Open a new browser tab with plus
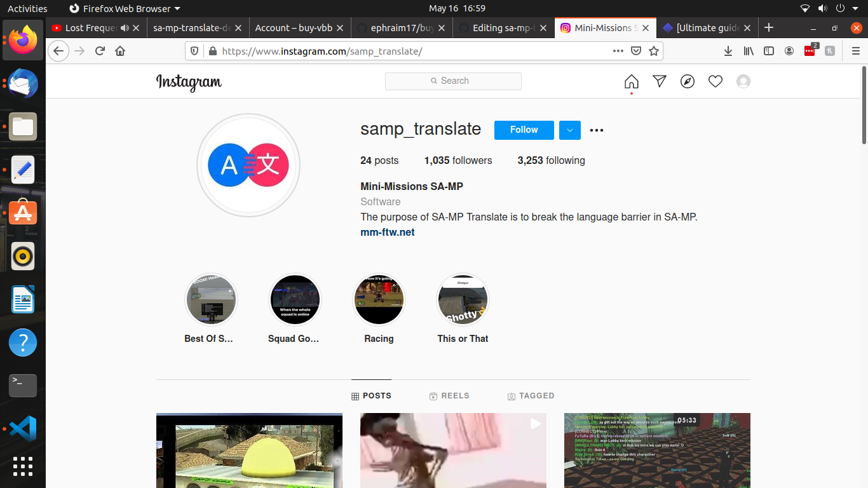The image size is (868, 488). click(x=769, y=27)
